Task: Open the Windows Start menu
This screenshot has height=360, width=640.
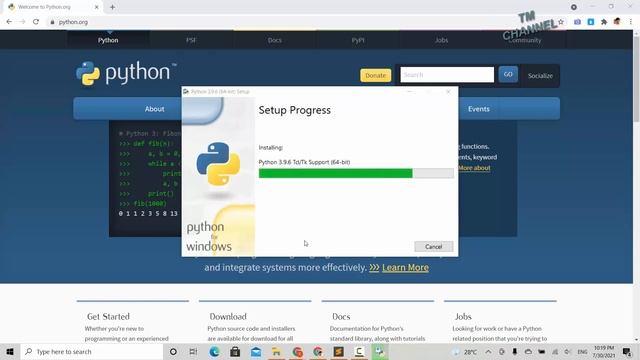Action: [x=10, y=351]
